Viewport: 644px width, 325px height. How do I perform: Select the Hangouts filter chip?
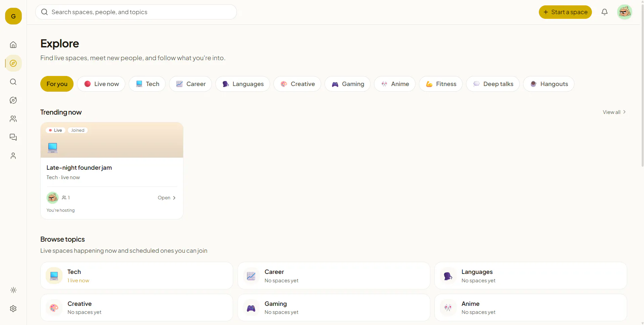(x=549, y=84)
